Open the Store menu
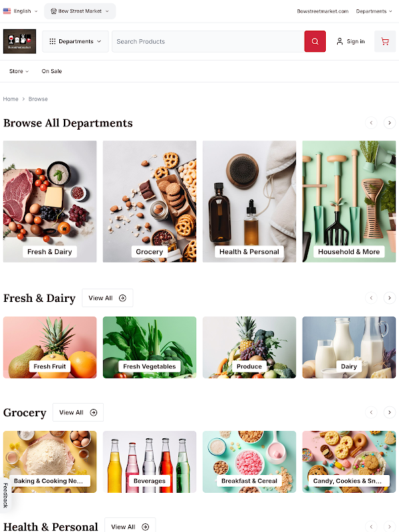Viewport: 399px width, 532px height. [19, 71]
